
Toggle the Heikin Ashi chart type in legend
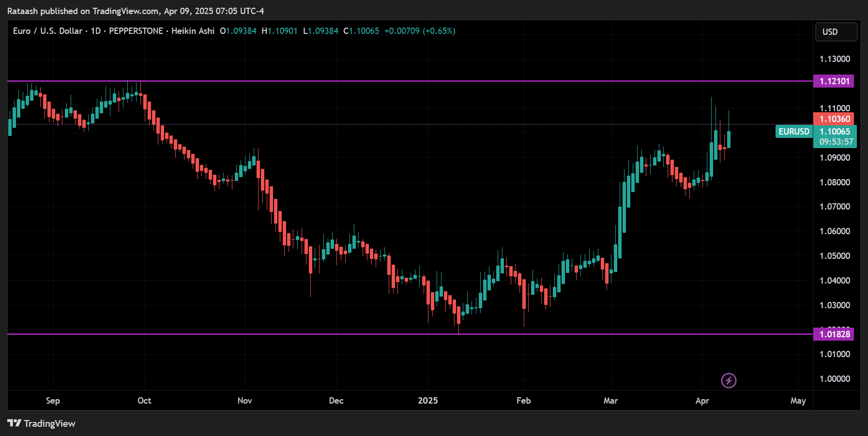[193, 30]
